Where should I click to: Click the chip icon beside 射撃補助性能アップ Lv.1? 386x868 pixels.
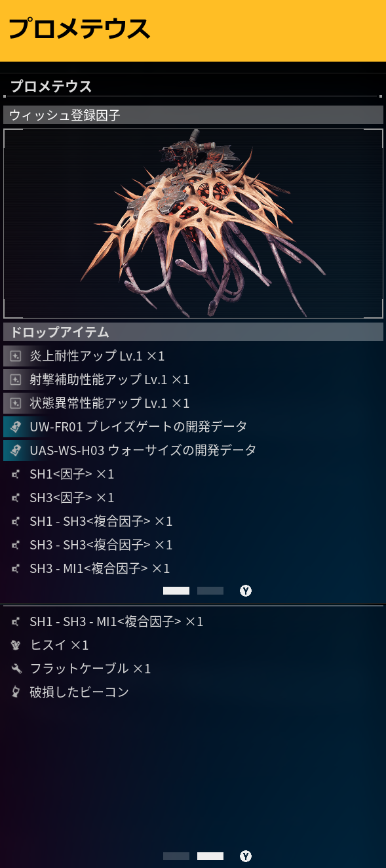click(16, 380)
